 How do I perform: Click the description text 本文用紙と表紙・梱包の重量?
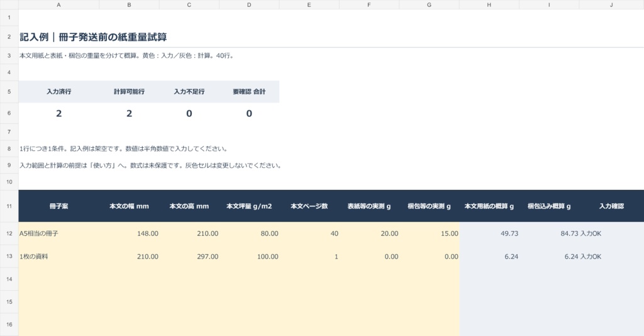[x=127, y=55]
